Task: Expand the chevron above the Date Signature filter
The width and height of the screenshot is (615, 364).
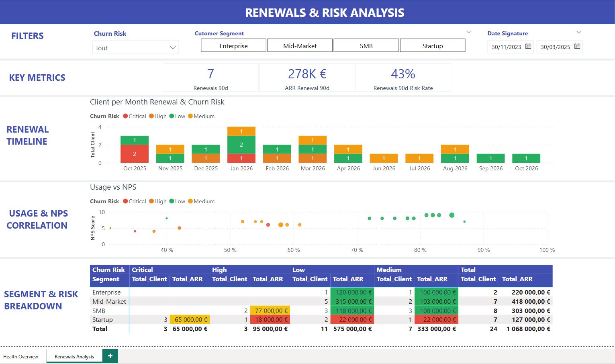Action: coord(578,32)
